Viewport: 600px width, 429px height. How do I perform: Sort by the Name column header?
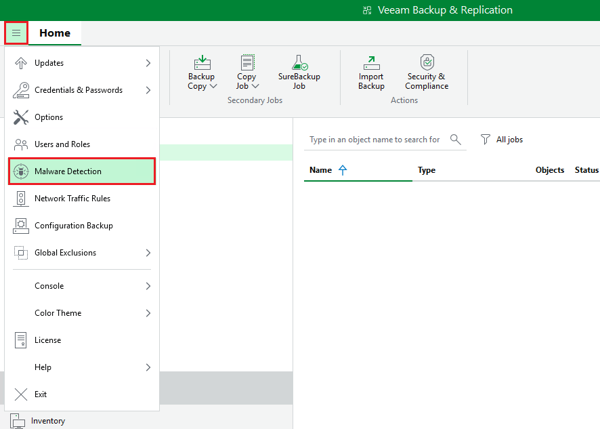(321, 170)
